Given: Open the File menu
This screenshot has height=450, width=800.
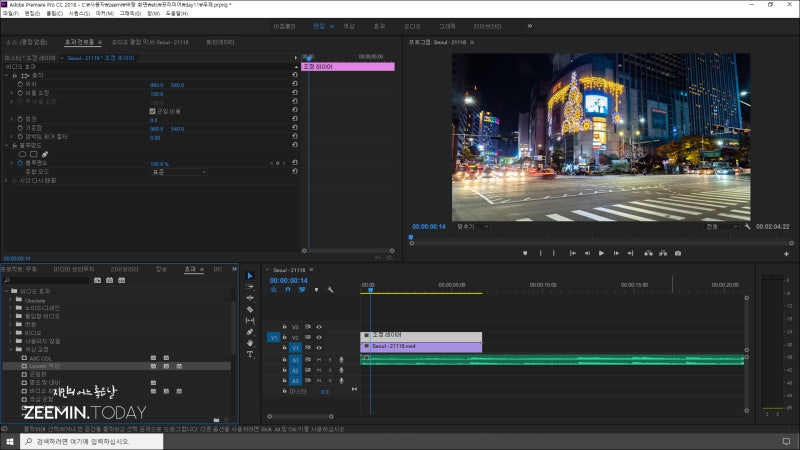Looking at the screenshot, I should (10, 14).
